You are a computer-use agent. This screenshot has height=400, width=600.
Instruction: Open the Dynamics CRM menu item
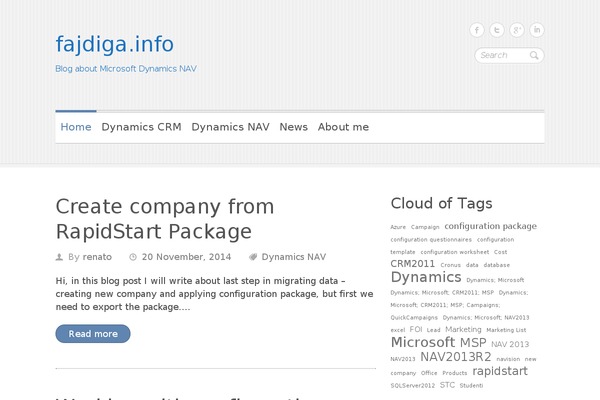pos(141,127)
